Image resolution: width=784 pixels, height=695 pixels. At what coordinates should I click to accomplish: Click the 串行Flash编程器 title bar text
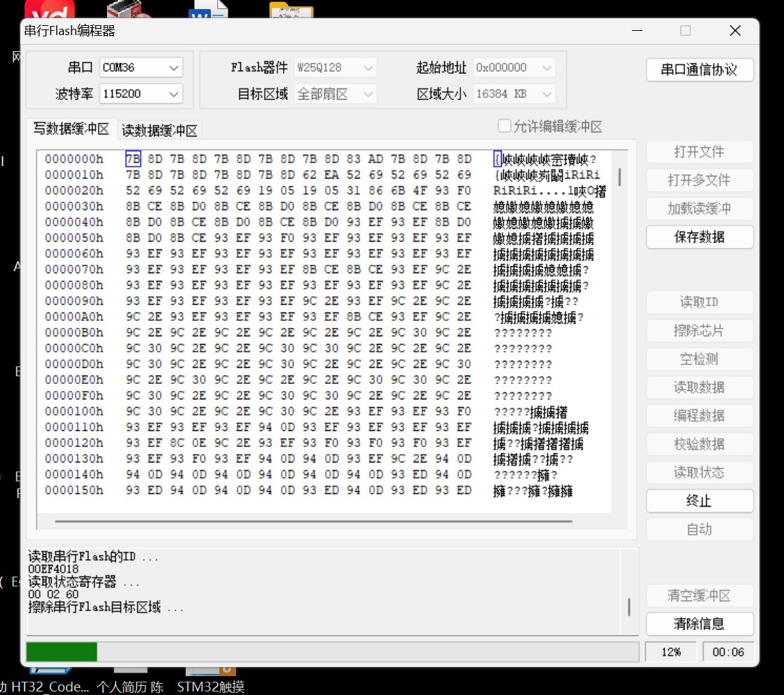69,31
